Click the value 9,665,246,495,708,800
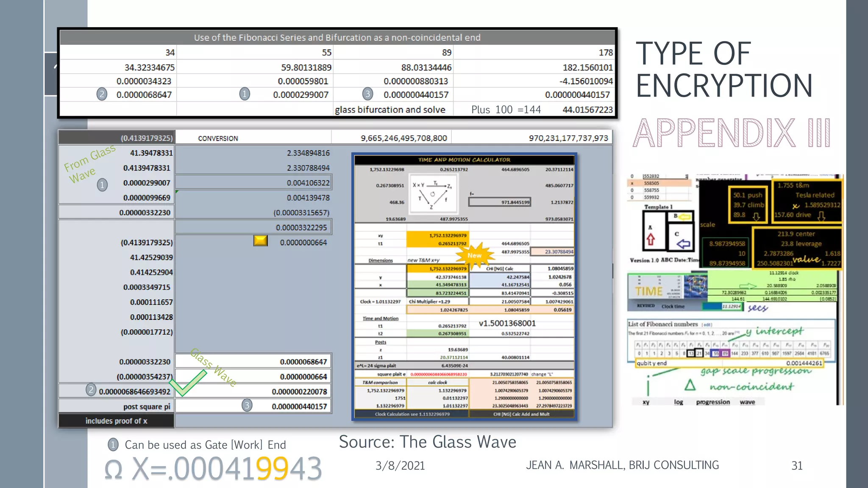 (404, 138)
